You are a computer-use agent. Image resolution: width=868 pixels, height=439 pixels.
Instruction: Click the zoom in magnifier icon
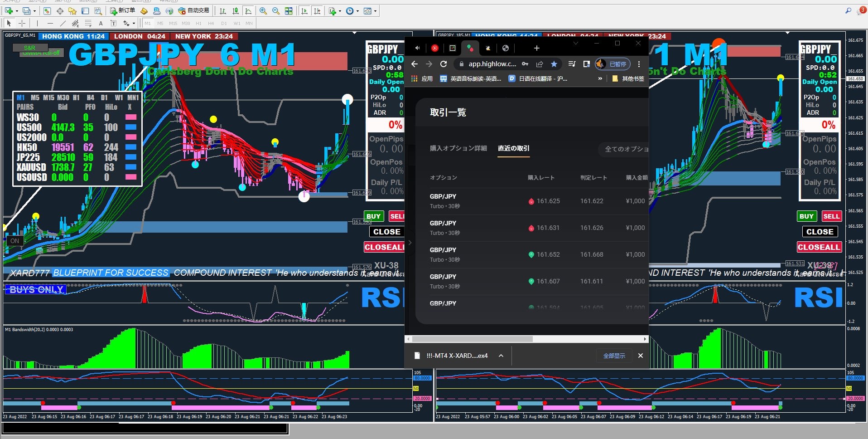tap(263, 11)
